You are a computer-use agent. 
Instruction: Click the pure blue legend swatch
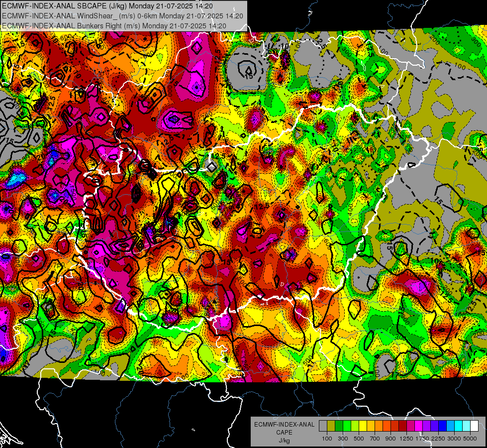(443, 426)
